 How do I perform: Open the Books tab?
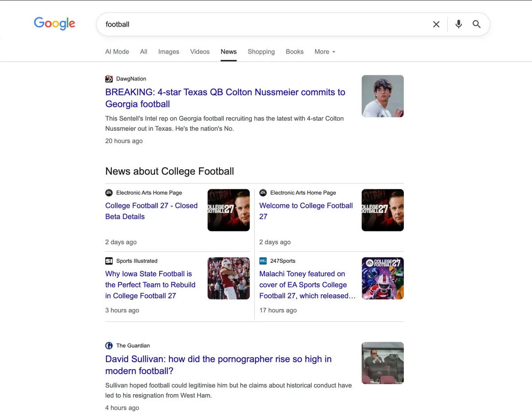click(x=295, y=52)
